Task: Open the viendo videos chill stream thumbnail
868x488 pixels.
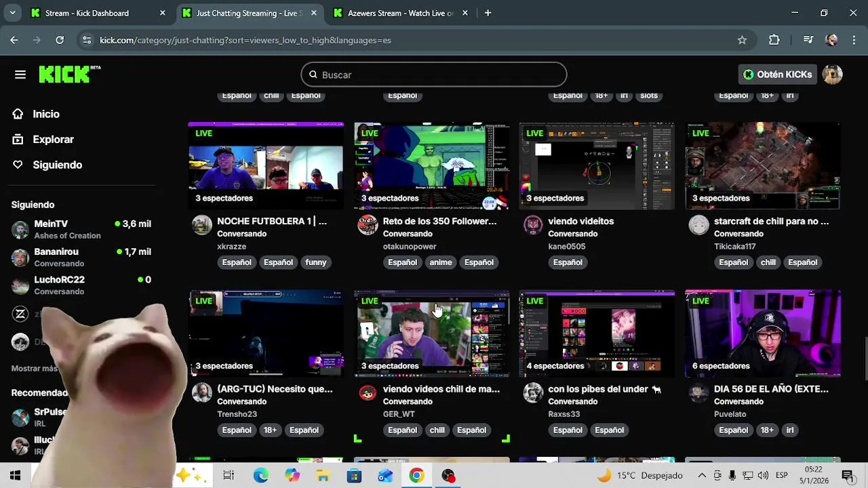Action: tap(431, 333)
